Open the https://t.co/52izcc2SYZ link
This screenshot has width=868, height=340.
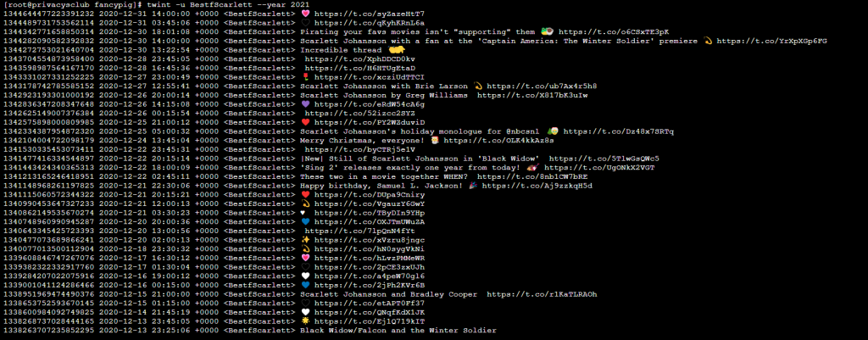(x=359, y=113)
